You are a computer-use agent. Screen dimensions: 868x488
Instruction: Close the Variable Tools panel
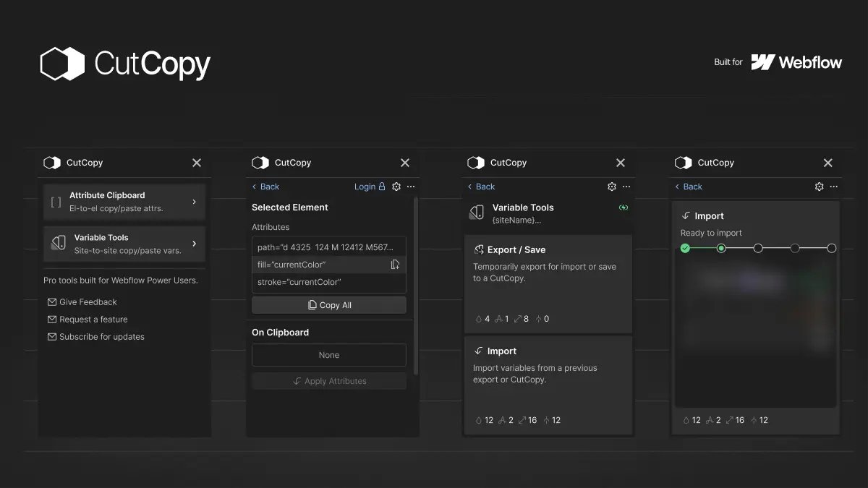(621, 163)
